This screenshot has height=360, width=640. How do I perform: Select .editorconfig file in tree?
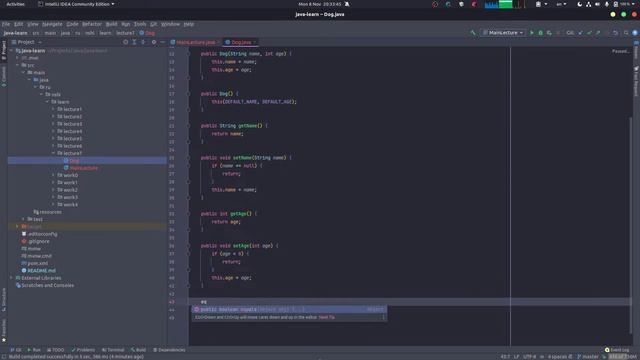[x=39, y=234]
